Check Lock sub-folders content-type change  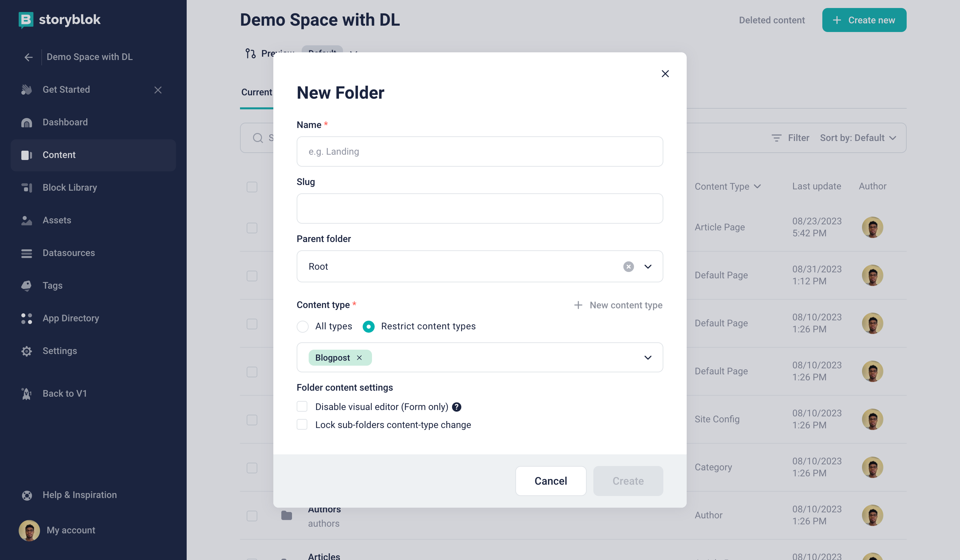point(302,424)
